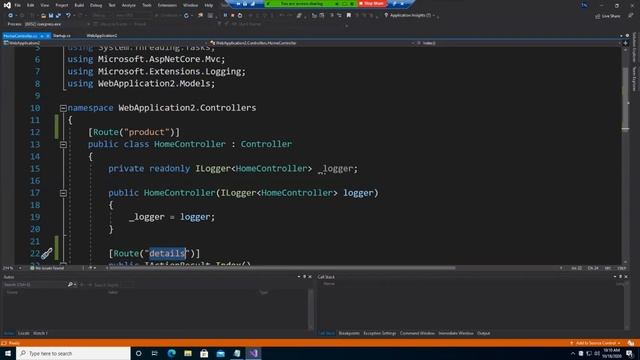Open the Mail app from taskbar
The width and height of the screenshot is (640, 360).
click(220, 353)
